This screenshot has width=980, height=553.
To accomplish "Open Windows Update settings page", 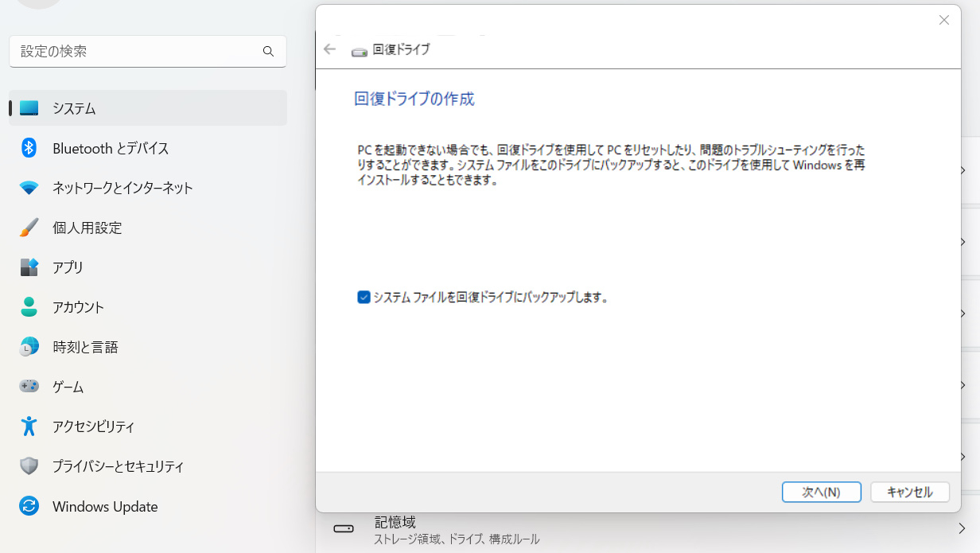I will click(105, 507).
